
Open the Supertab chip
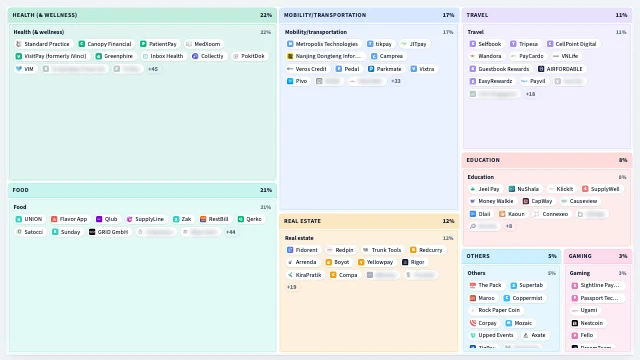[x=527, y=285]
